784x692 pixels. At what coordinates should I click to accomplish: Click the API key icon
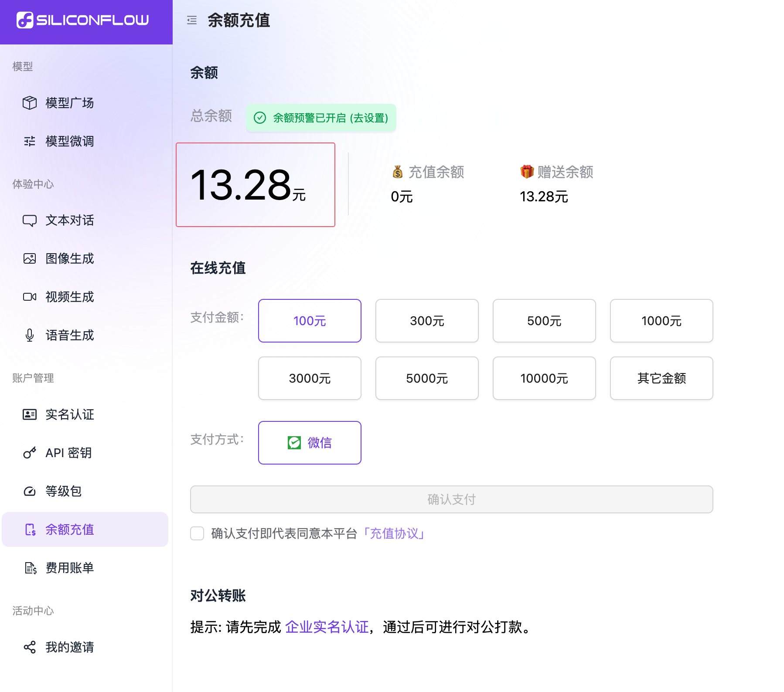pyautogui.click(x=30, y=453)
